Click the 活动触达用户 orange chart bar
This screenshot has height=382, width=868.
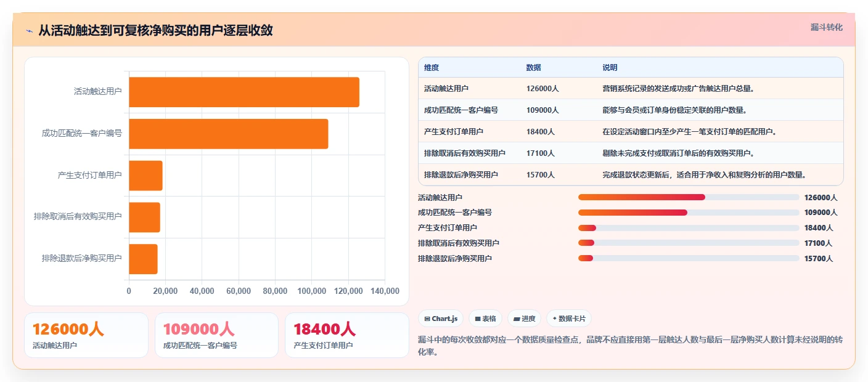pos(244,92)
